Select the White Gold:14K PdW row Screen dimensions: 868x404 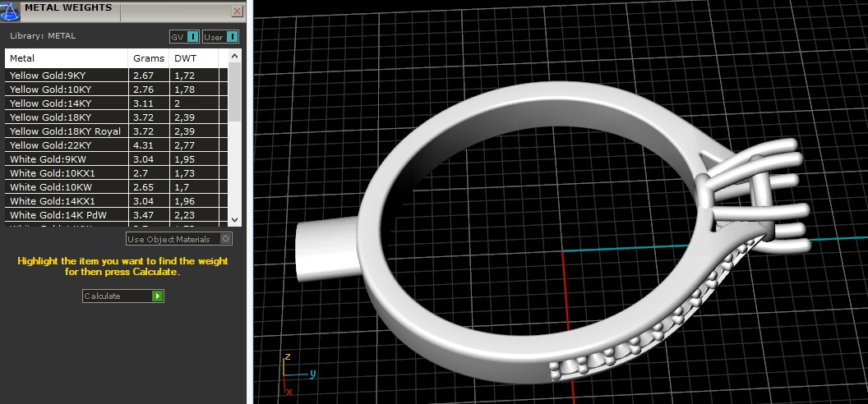(x=116, y=215)
